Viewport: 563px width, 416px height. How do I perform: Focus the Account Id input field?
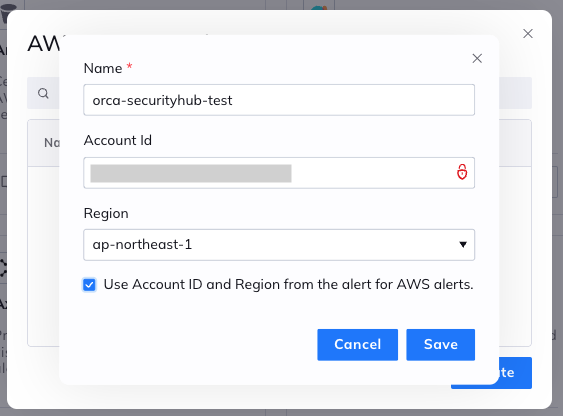tap(279, 173)
